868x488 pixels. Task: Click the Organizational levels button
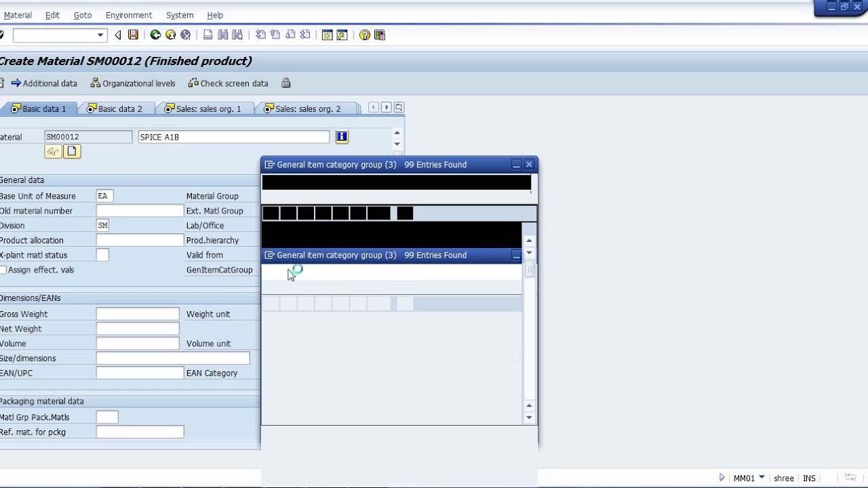(133, 83)
